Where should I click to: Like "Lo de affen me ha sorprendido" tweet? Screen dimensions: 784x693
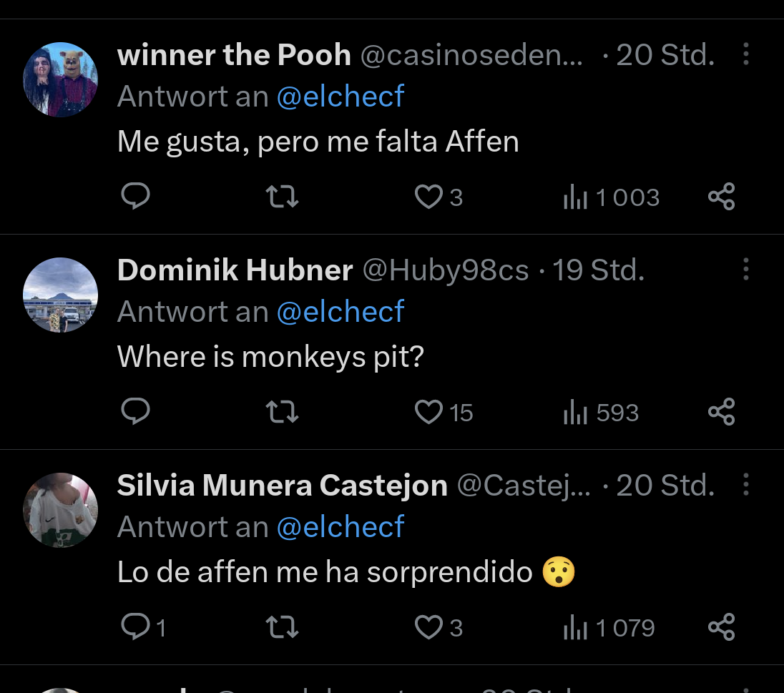pyautogui.click(x=429, y=627)
